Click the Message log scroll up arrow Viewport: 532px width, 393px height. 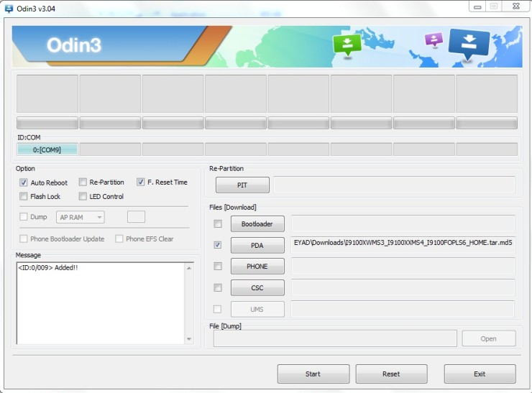(x=189, y=268)
